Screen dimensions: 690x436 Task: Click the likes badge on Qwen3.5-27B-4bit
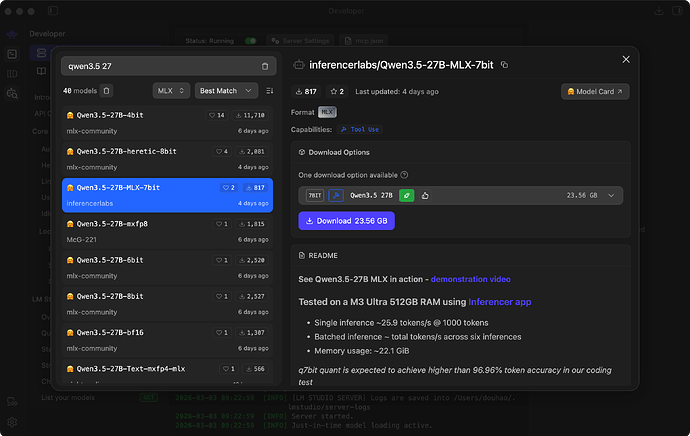(217, 115)
